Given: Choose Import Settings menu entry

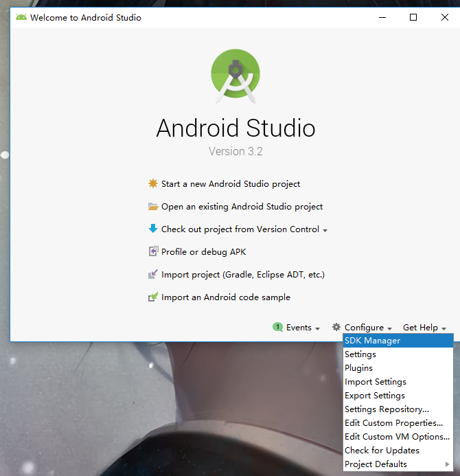Looking at the screenshot, I should coord(398,382).
